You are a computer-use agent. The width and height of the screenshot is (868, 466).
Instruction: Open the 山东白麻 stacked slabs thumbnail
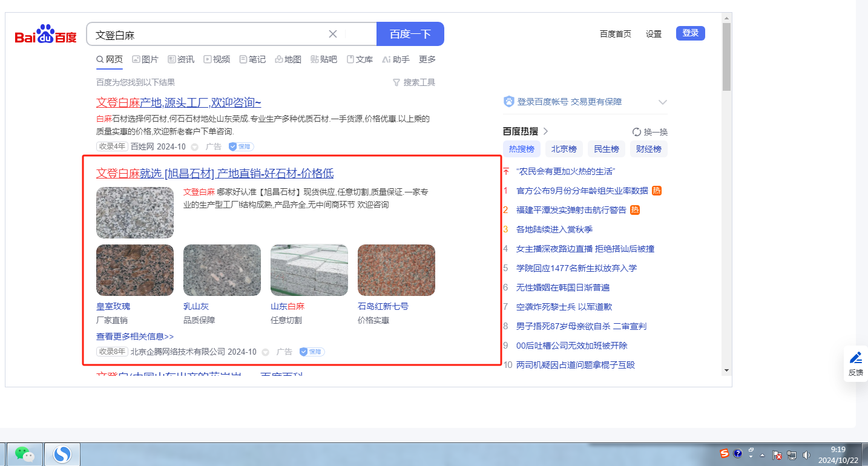[x=309, y=270]
